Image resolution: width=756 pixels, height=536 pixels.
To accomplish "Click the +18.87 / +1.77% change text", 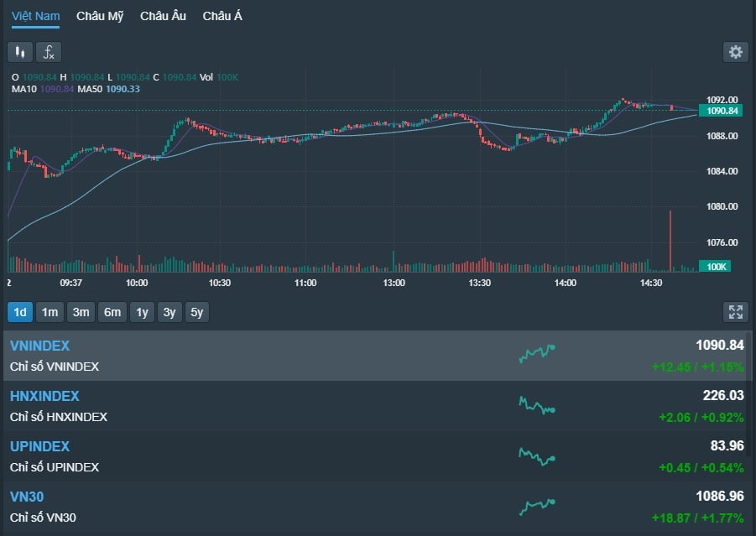I will pyautogui.click(x=697, y=518).
